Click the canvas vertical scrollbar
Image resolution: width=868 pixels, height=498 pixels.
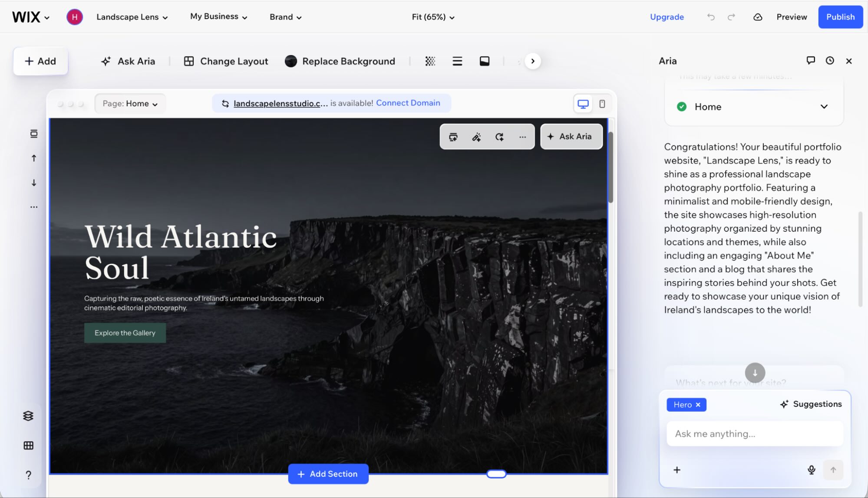tap(611, 167)
